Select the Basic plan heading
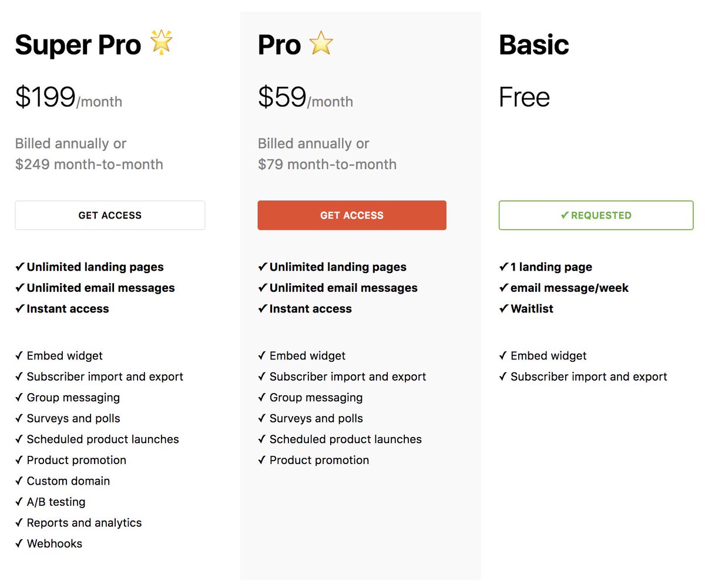The height and width of the screenshot is (588, 705). [534, 45]
